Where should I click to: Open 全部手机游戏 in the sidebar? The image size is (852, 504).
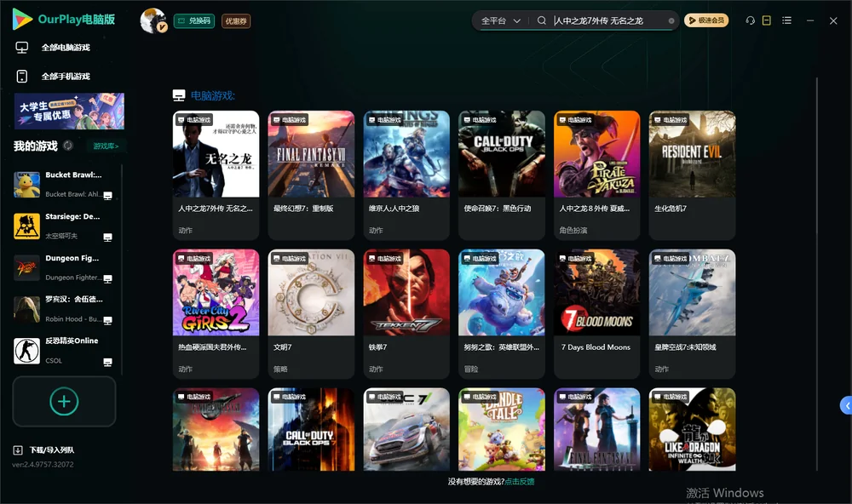coord(53,77)
